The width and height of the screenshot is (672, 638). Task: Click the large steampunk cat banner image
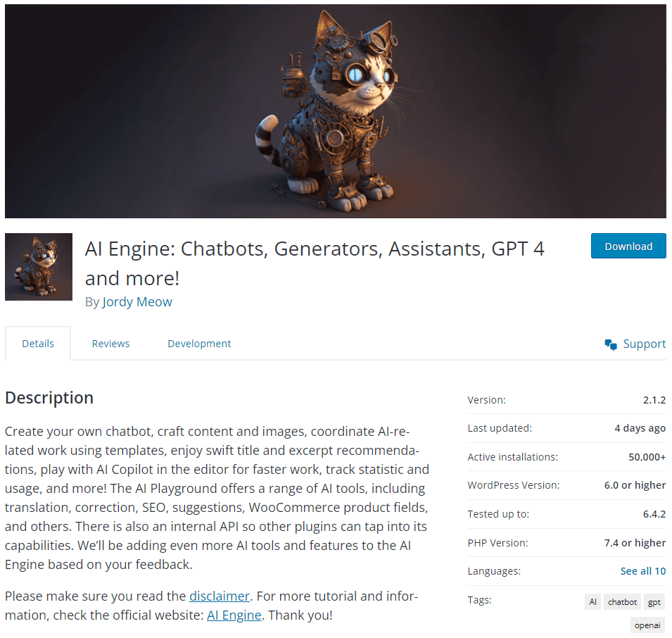tap(336, 111)
